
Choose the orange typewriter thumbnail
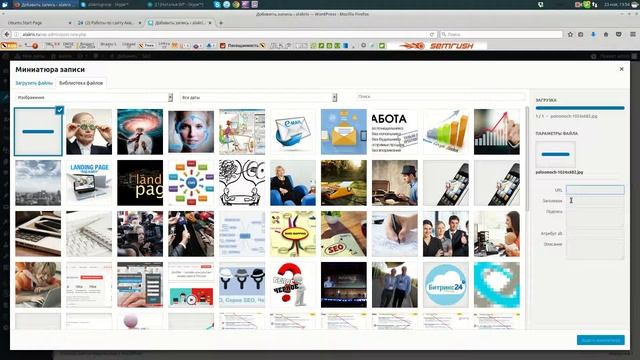click(344, 183)
